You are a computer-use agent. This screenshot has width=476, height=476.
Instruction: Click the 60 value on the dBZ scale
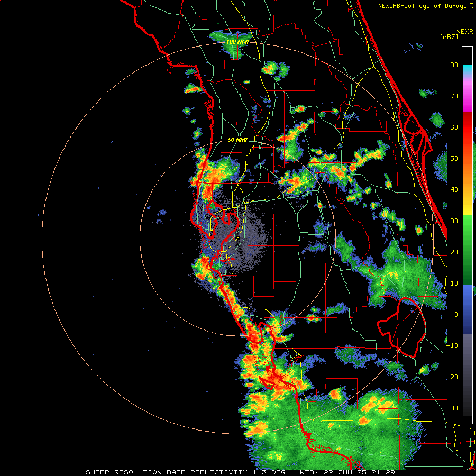454,127
